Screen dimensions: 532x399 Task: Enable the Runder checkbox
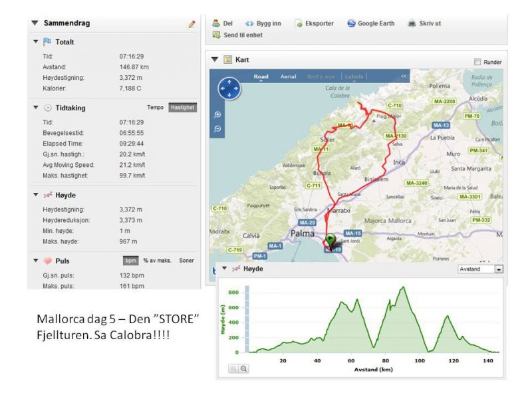click(x=477, y=62)
